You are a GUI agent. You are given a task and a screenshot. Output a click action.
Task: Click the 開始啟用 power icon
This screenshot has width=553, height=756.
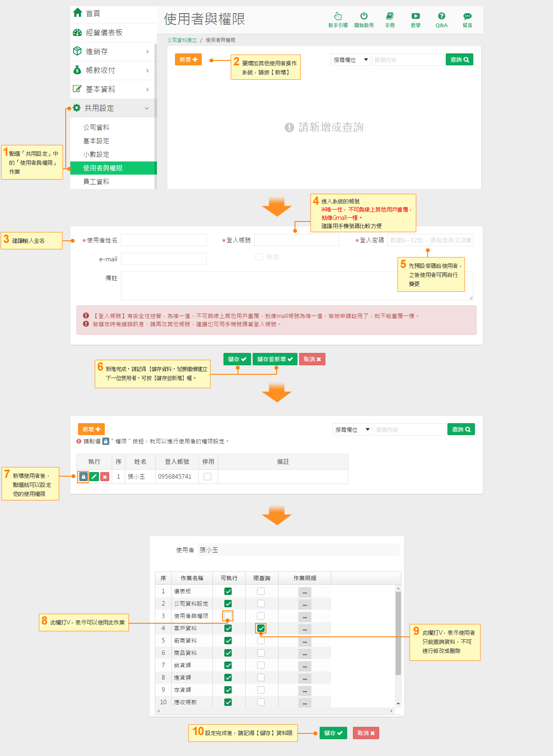pos(364,16)
